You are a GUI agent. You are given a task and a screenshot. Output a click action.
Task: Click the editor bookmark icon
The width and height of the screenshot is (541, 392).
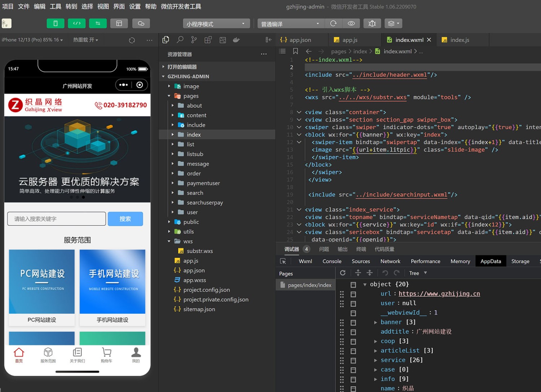click(295, 51)
